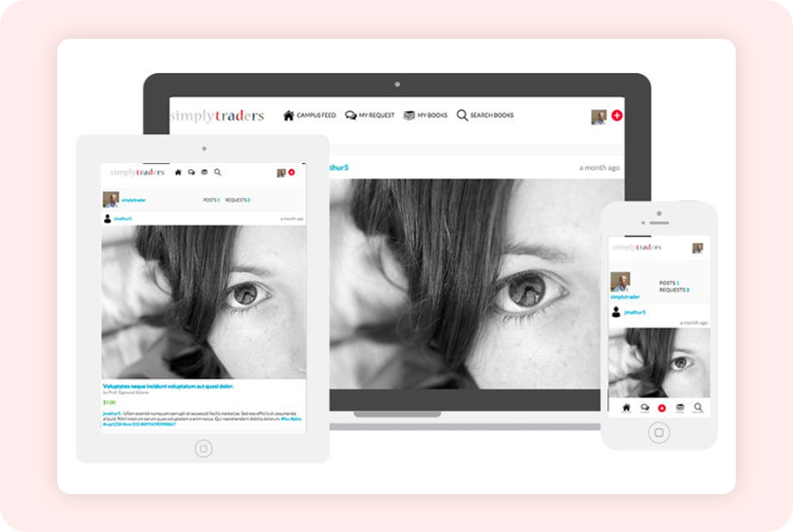793x532 pixels.
Task: Open the post photo on the tablet
Action: 204,302
